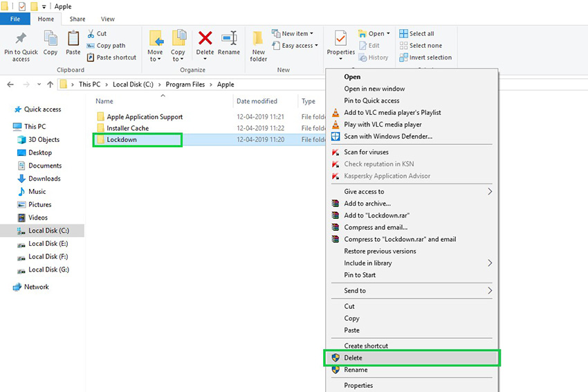Choose Delete in the context menu
The height and width of the screenshot is (392, 588).
tap(353, 358)
